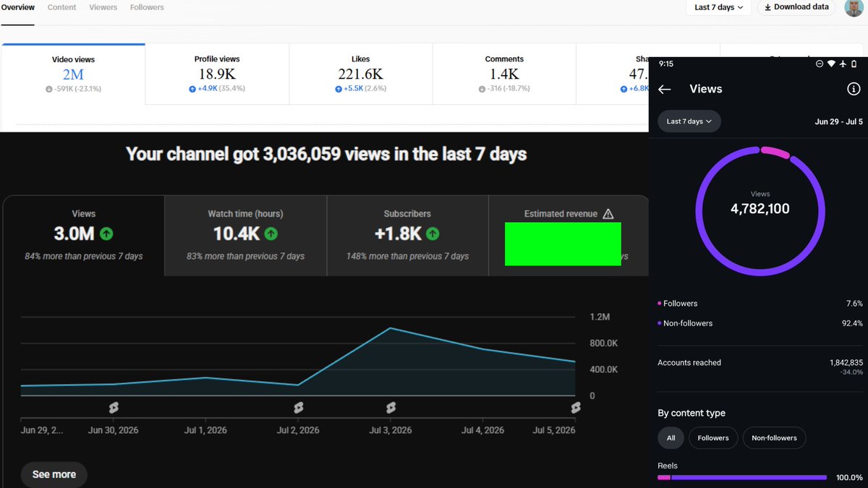868x488 pixels.
Task: Select the Estimated revenue tab
Action: pyautogui.click(x=569, y=236)
